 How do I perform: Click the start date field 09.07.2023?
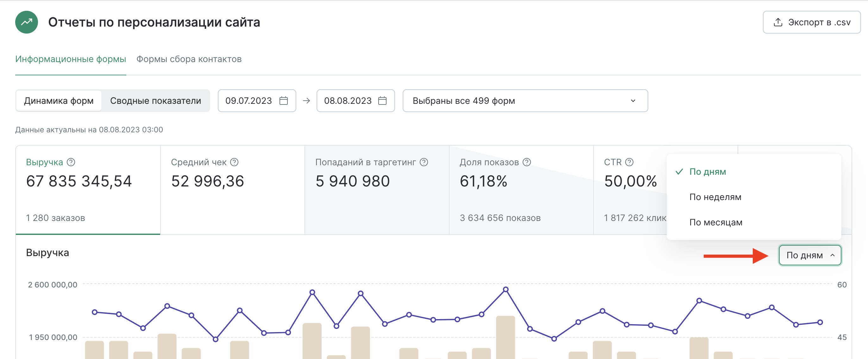pos(257,100)
